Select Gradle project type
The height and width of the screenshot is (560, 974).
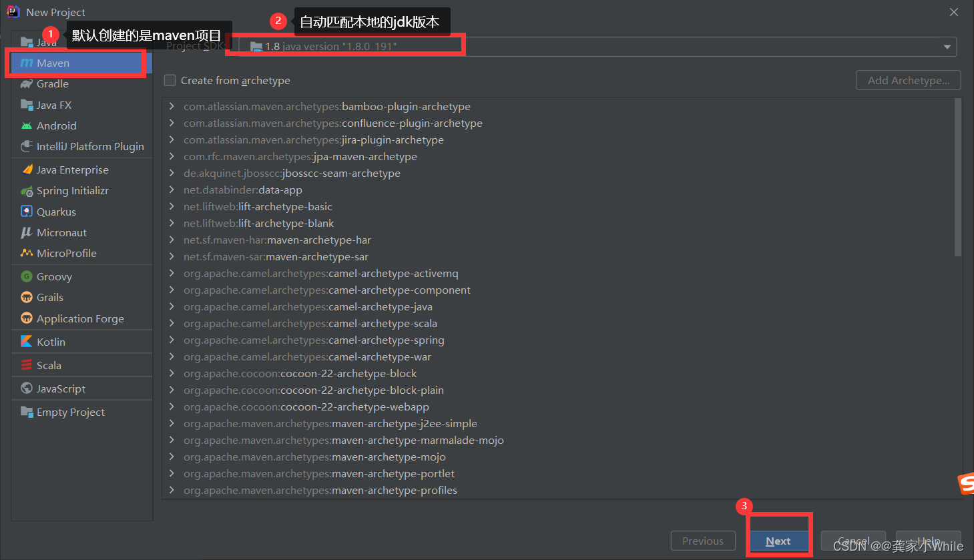pos(81,83)
